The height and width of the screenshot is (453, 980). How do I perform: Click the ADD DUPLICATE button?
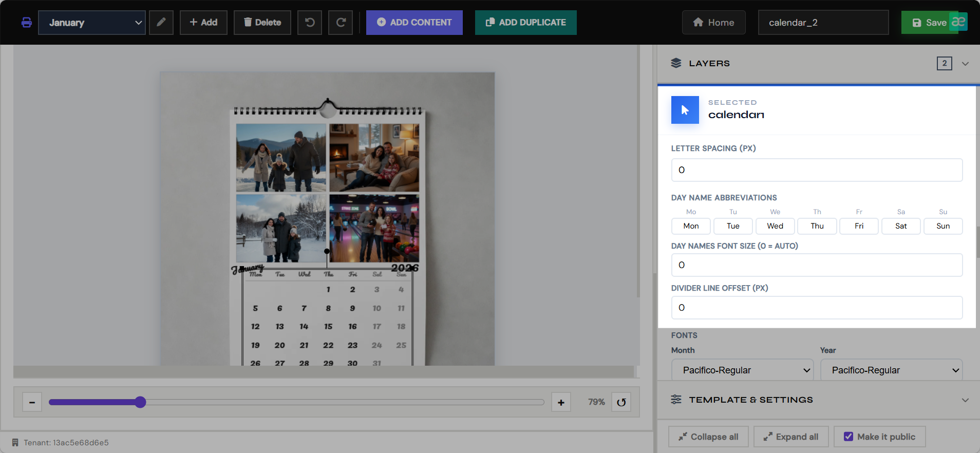click(526, 23)
